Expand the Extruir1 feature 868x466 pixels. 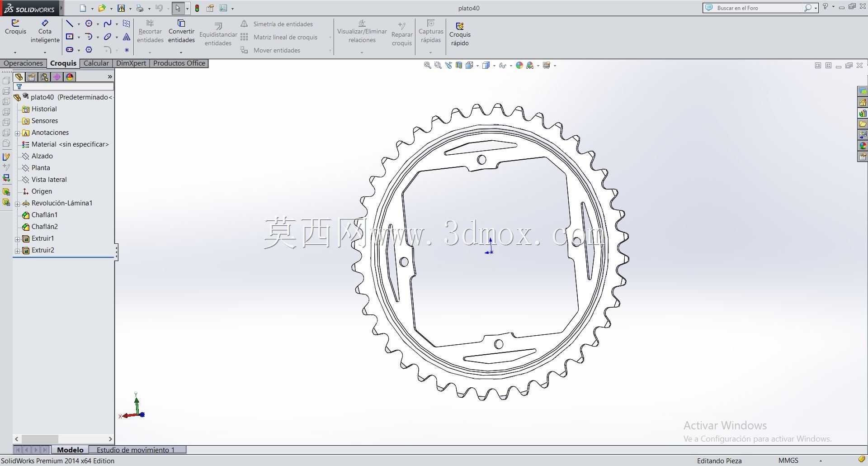coord(18,239)
